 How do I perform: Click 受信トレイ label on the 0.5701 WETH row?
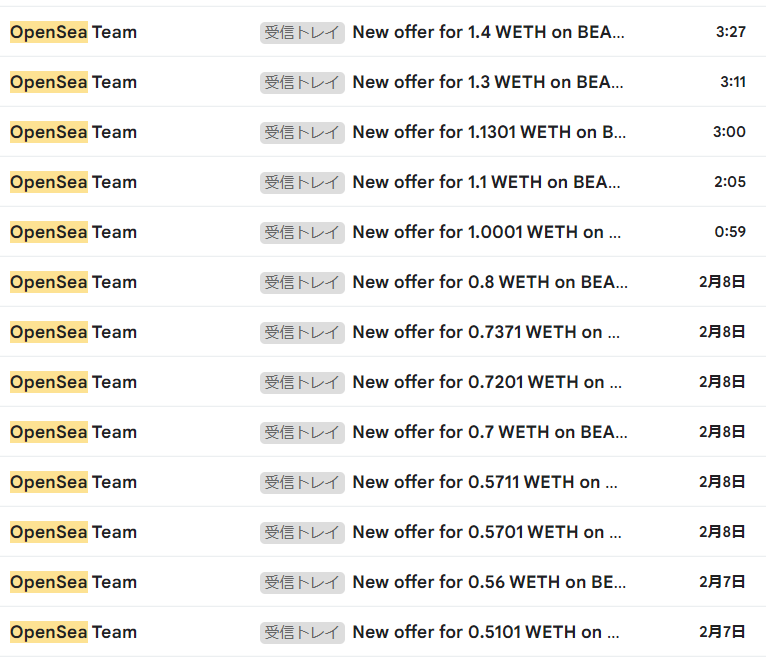[x=302, y=533]
